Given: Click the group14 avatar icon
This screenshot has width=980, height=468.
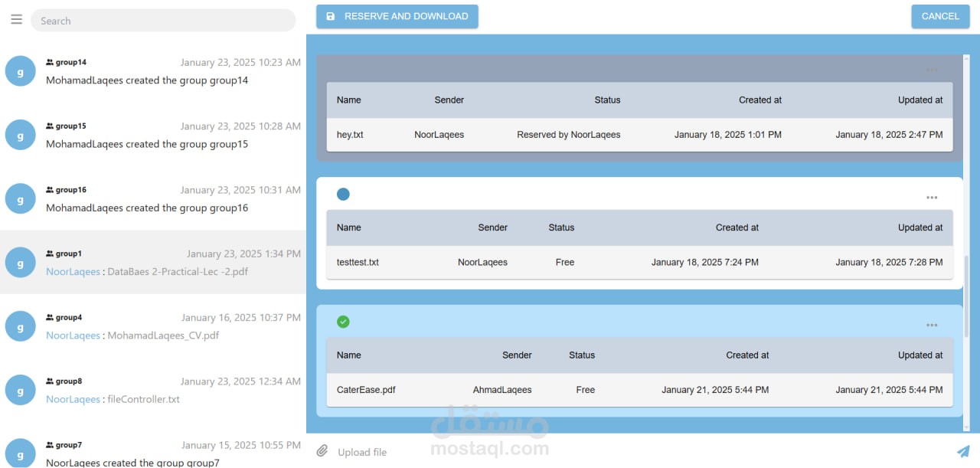Looking at the screenshot, I should click(20, 71).
